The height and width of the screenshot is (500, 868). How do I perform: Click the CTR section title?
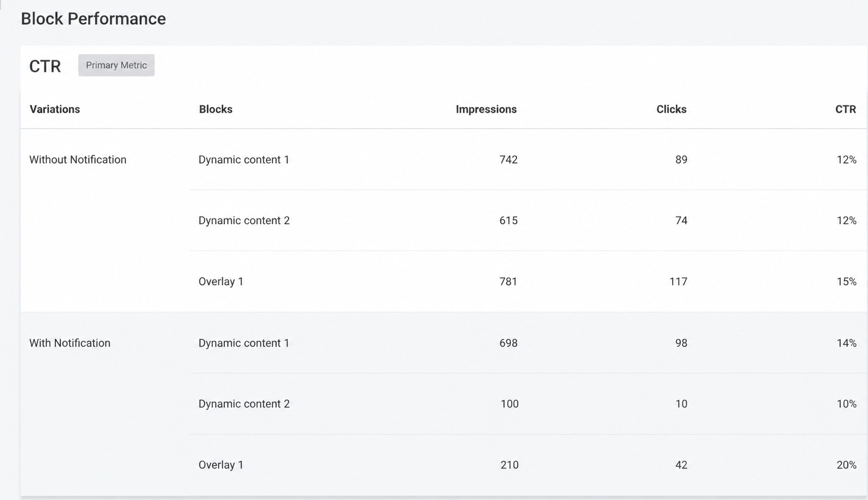(x=45, y=66)
